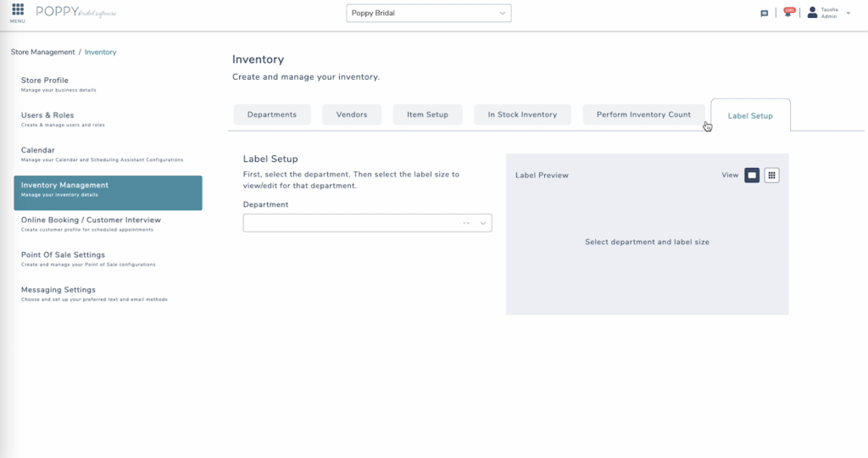Screen dimensions: 868x458
Task: Click the user profile avatar icon
Action: pyautogui.click(x=812, y=13)
